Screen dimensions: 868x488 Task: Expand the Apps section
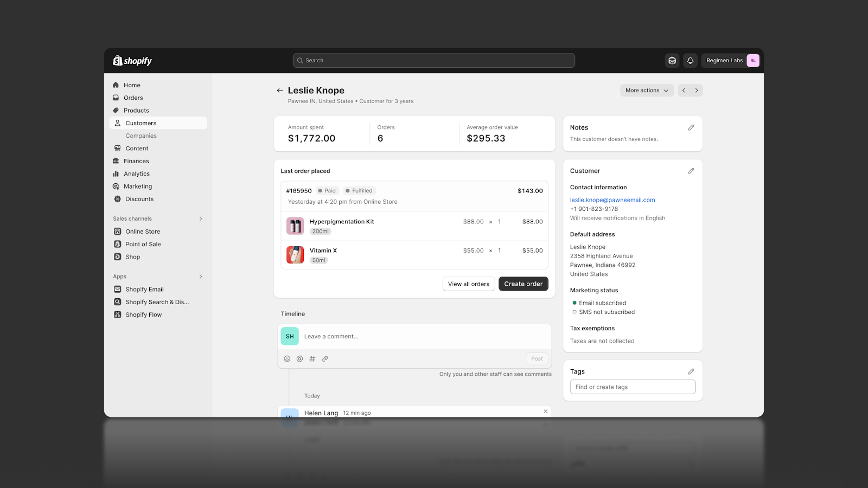tap(201, 277)
